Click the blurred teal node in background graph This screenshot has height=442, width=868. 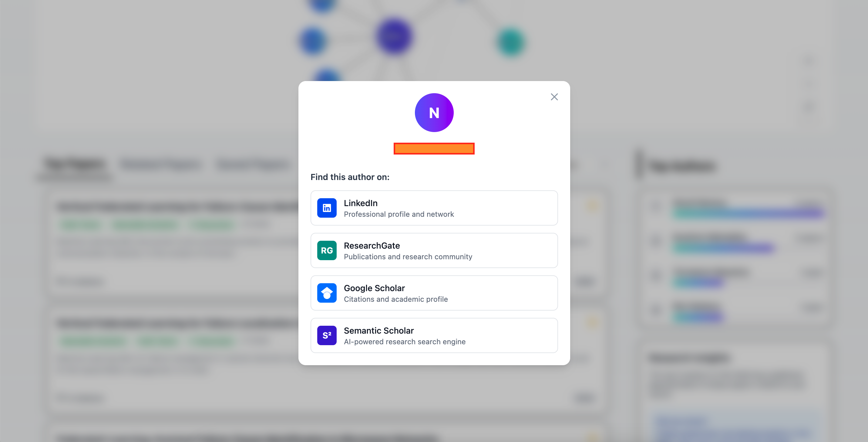pos(511,42)
